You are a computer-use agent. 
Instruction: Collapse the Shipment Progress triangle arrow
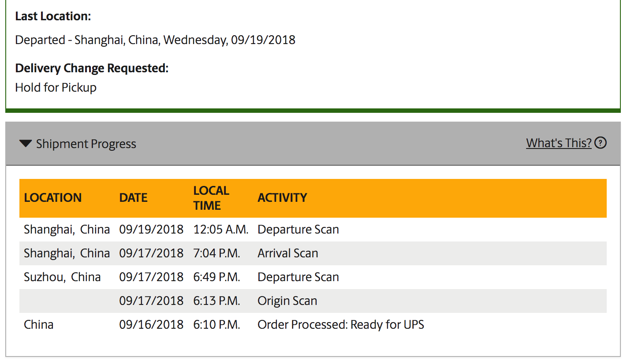[26, 144]
